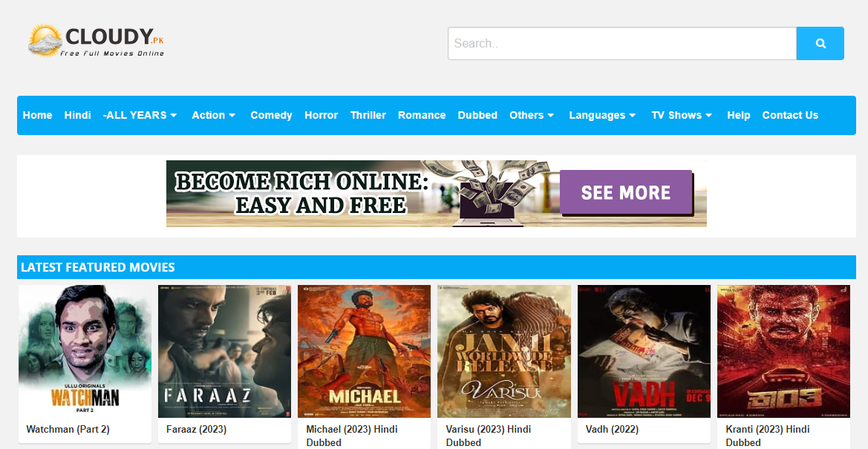Image resolution: width=868 pixels, height=449 pixels.
Task: Go to the Home menu item
Action: [38, 115]
